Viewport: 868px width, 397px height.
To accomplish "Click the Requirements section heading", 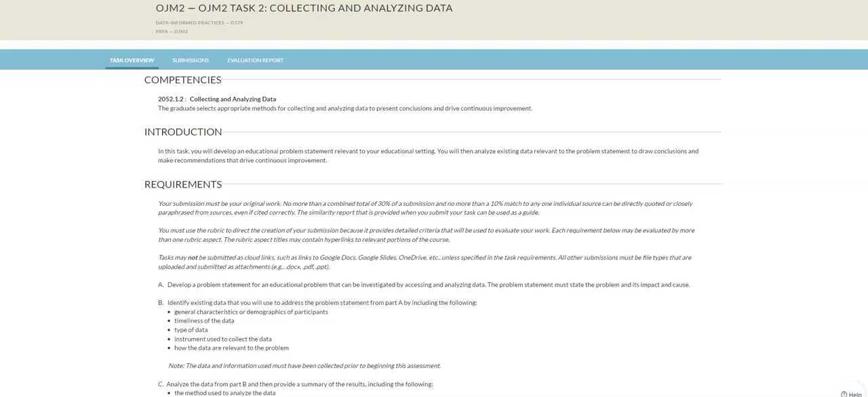I will tap(183, 184).
